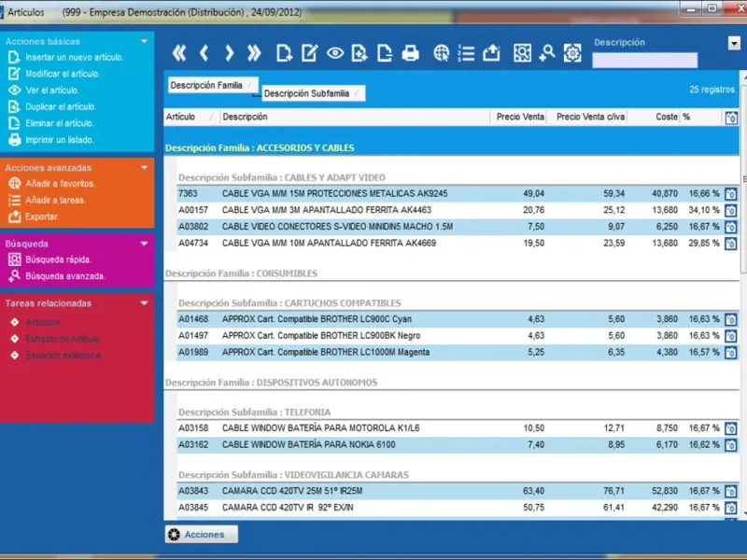Select group Descripción Familia : ACCESORIOS Y CABLES
This screenshot has width=747, height=560.
point(452,148)
